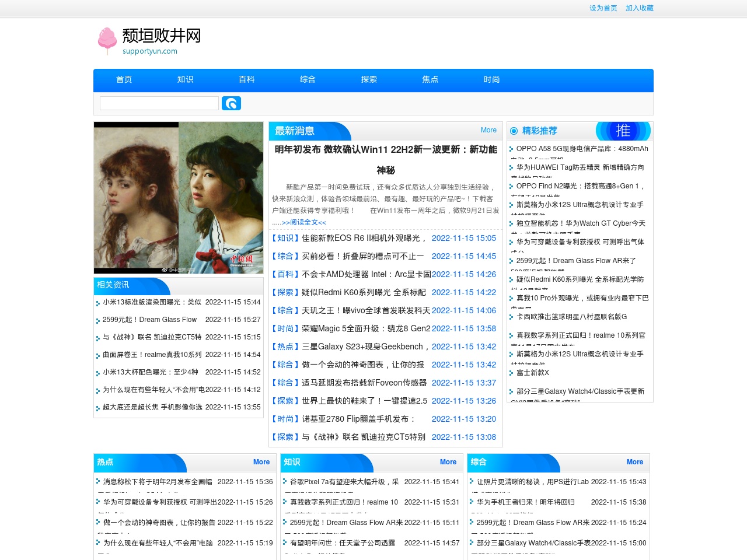This screenshot has width=747, height=560.
Task: Click the 颓垣败井网 site title
Action: point(162,36)
